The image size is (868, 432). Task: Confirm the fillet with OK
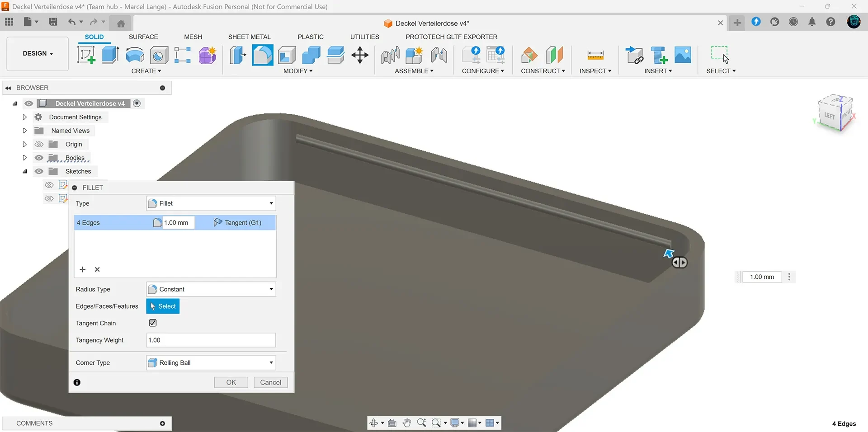pos(231,382)
